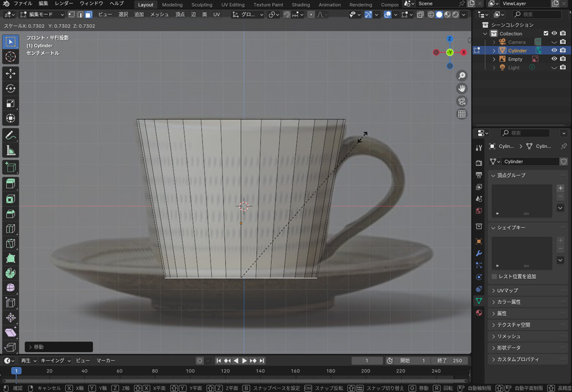This screenshot has width=572, height=392.
Task: Switch to the Sculpting workspace tab
Action: (201, 5)
